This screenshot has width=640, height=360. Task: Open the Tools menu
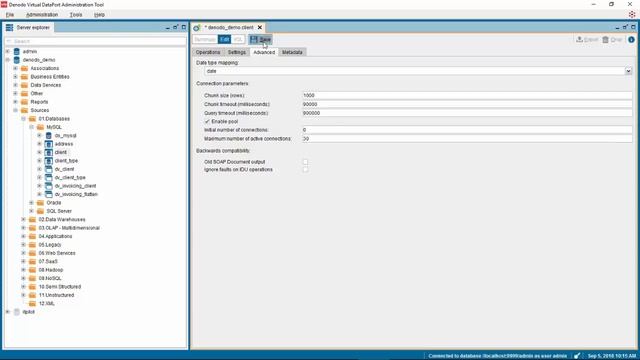76,15
